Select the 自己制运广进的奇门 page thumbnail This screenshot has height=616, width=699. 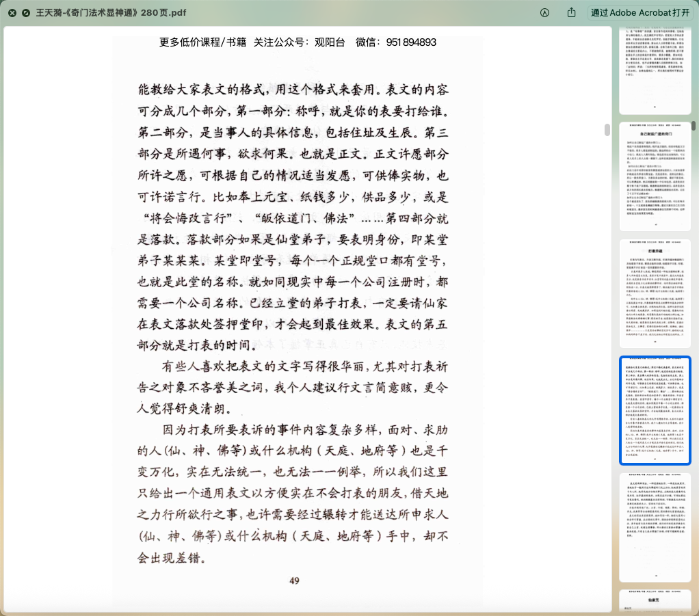(655, 176)
